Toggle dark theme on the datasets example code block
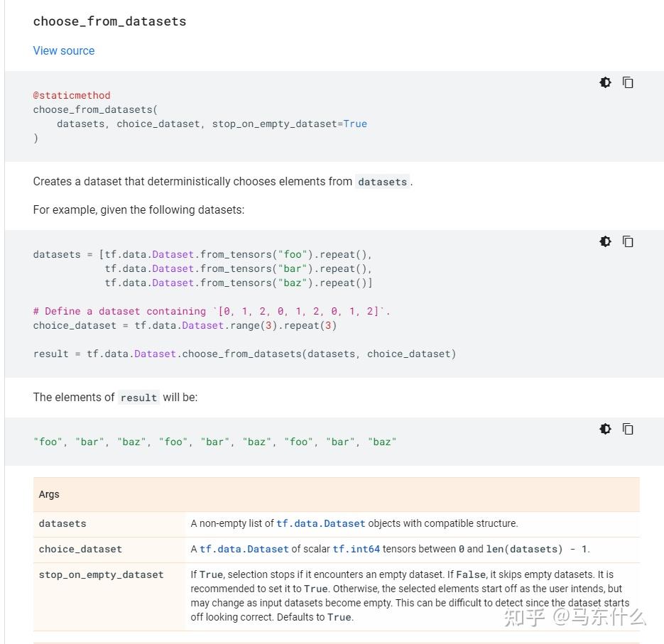 pyautogui.click(x=605, y=241)
